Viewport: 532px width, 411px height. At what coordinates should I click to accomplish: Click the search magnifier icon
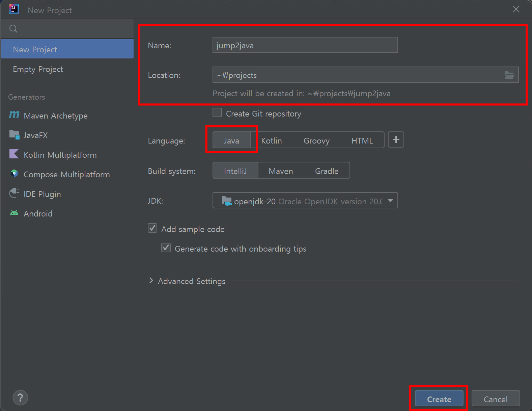tap(13, 29)
